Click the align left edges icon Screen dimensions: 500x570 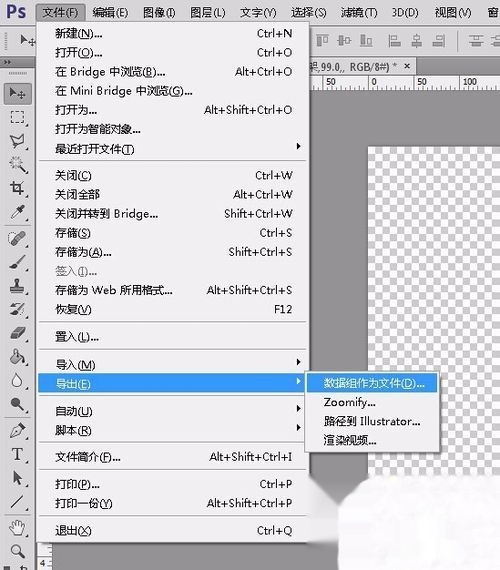point(394,40)
